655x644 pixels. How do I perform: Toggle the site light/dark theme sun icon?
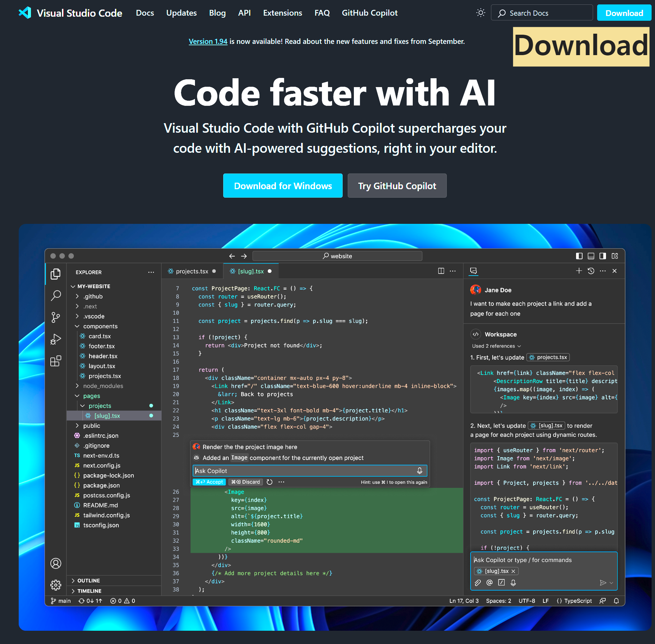pos(480,13)
